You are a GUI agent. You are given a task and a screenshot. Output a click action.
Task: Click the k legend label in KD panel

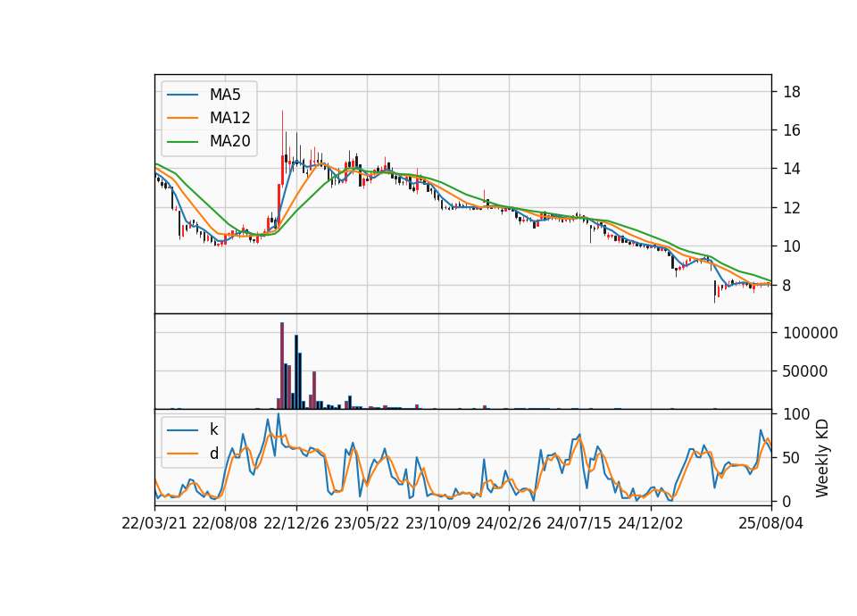coord(213,429)
